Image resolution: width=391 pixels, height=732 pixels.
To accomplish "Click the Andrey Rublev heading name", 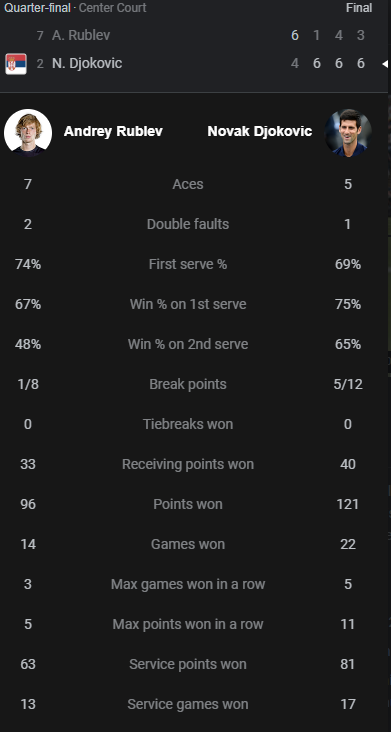I will pyautogui.click(x=113, y=132).
